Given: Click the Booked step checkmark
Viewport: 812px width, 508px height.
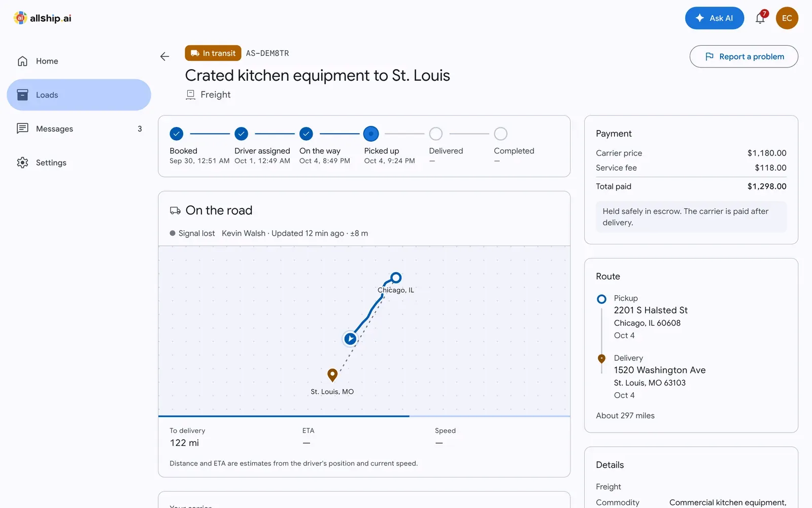Looking at the screenshot, I should coord(177,134).
